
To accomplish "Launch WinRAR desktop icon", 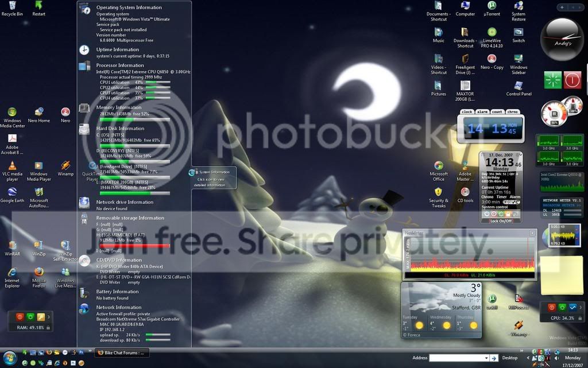I will 12,248.
